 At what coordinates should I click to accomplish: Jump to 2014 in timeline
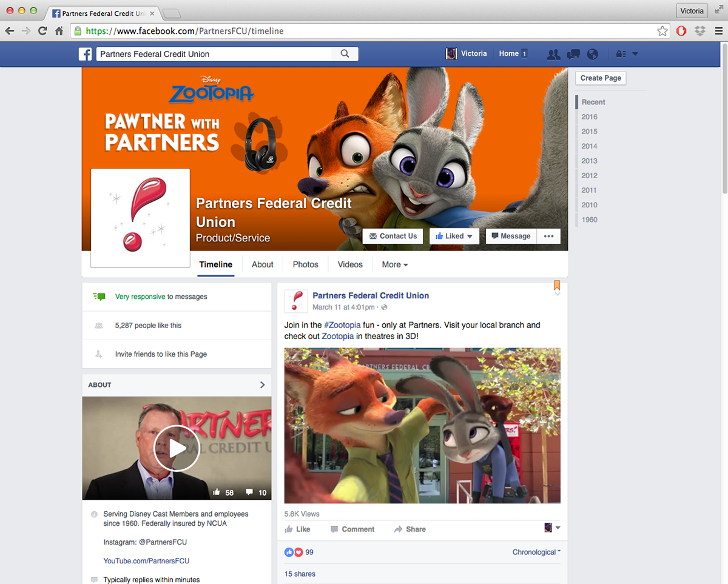coord(590,146)
